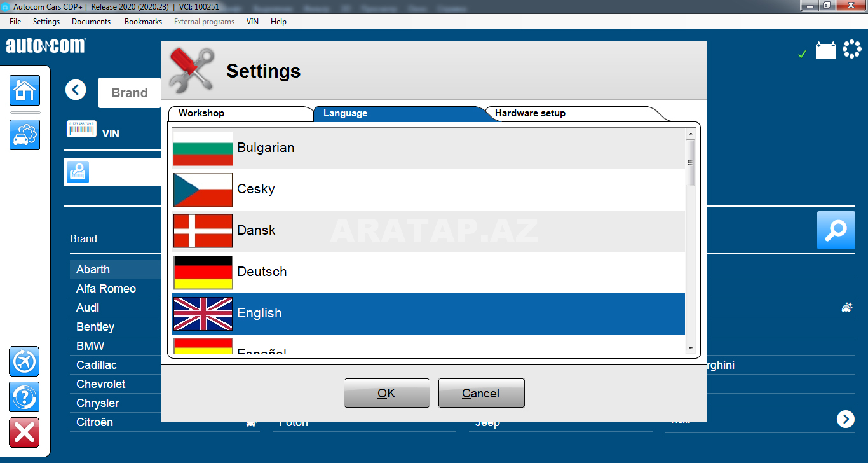
Task: Open the External programs menu
Action: [204, 22]
